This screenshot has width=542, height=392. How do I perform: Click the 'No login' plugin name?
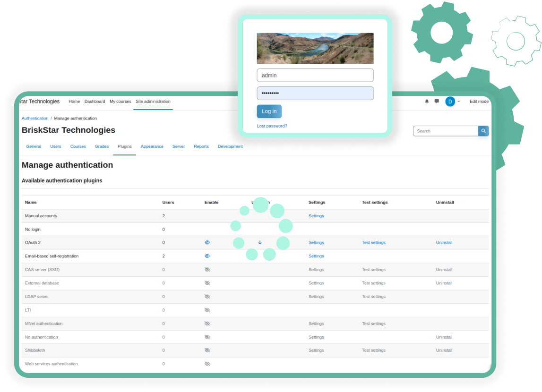(x=33, y=230)
